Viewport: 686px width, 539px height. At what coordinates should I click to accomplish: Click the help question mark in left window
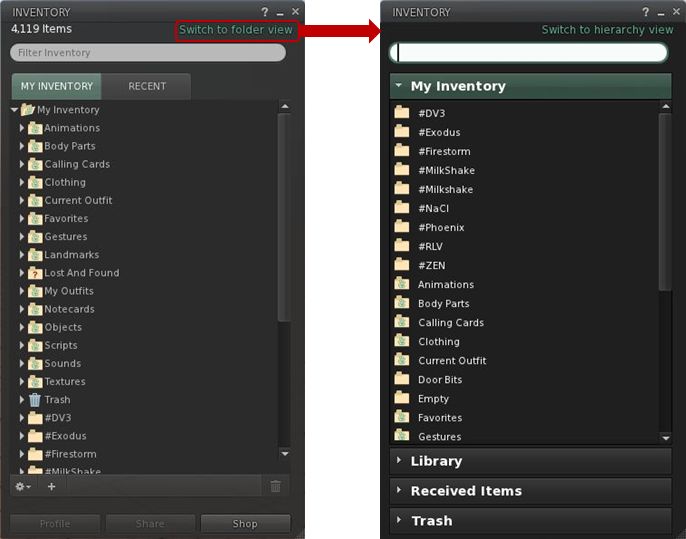[265, 12]
